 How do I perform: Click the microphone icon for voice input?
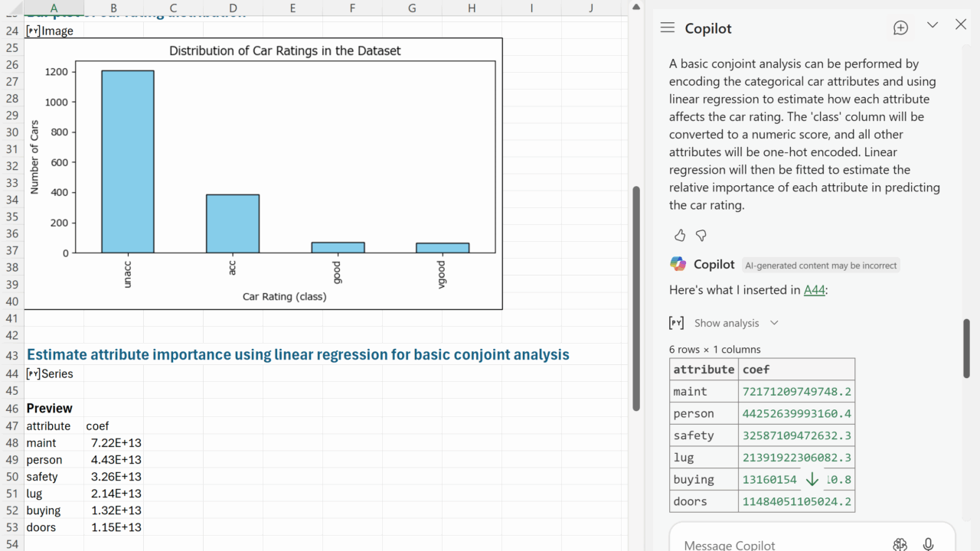pos(928,545)
